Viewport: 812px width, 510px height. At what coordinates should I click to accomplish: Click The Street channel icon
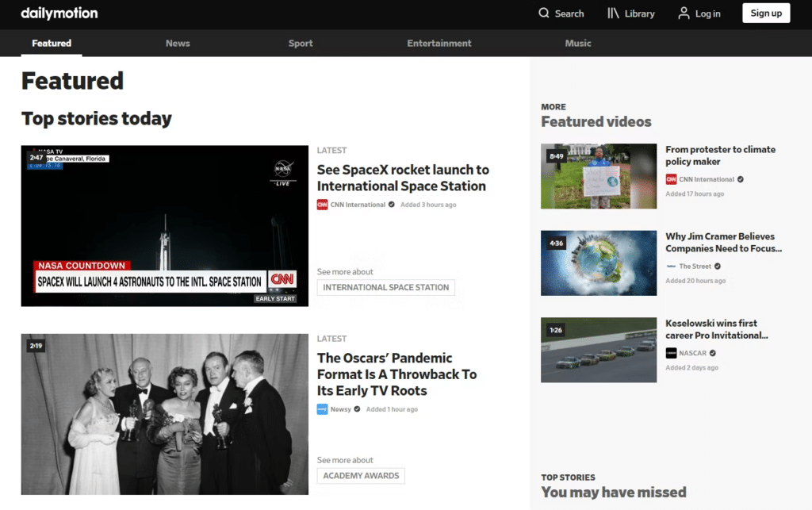pos(671,267)
